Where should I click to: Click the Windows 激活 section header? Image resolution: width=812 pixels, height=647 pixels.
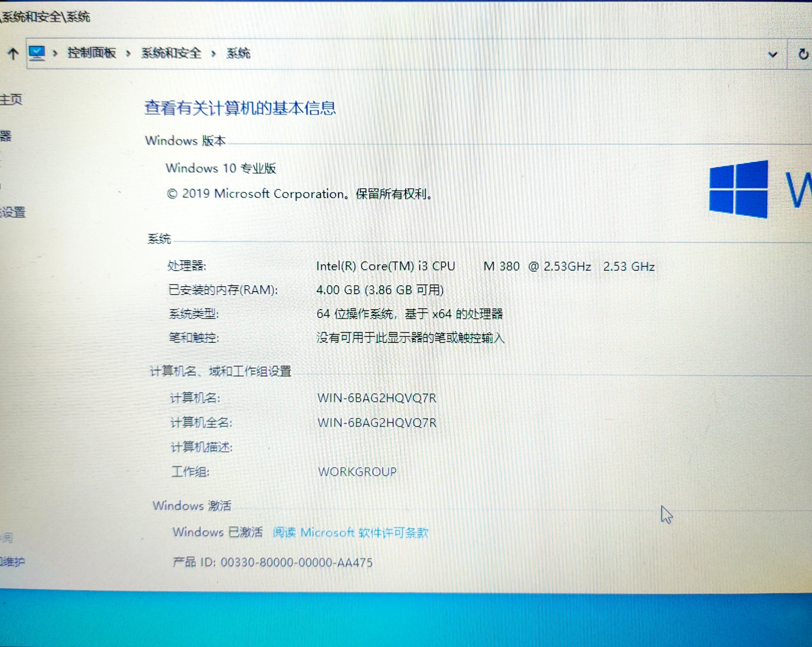click(192, 505)
